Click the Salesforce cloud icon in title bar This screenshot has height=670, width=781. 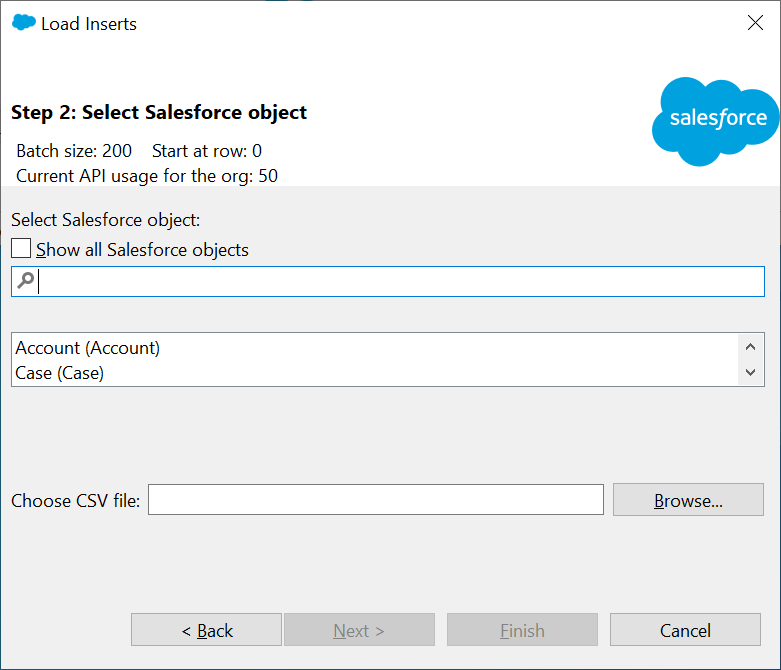23,23
